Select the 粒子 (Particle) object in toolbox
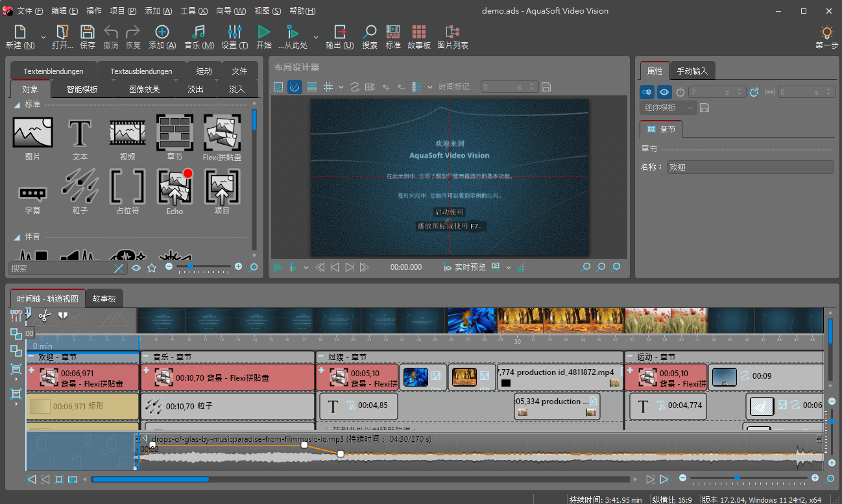This screenshot has width=842, height=504. tap(80, 192)
